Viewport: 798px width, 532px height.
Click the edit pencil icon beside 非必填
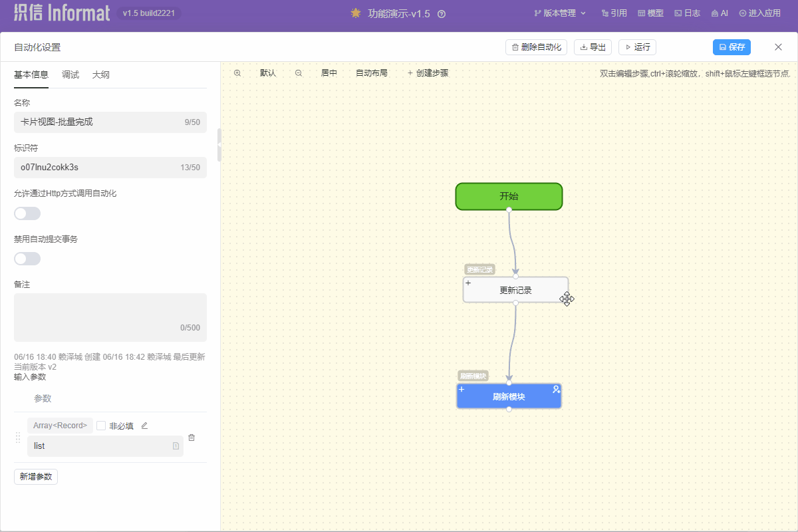click(x=144, y=426)
